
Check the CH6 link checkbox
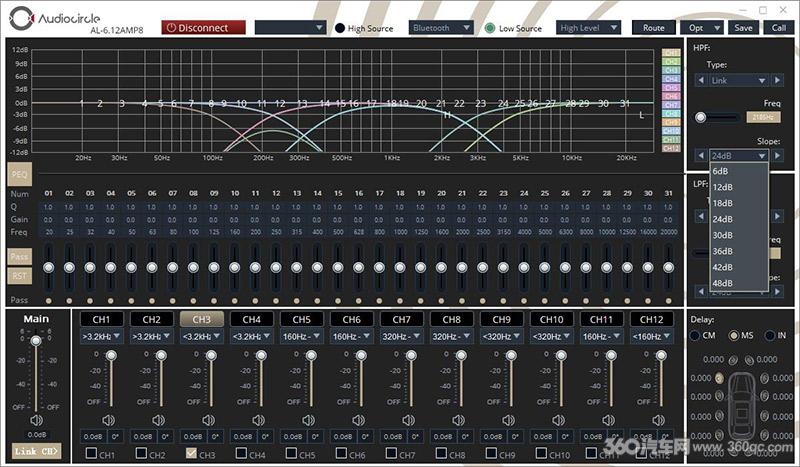coord(341,453)
